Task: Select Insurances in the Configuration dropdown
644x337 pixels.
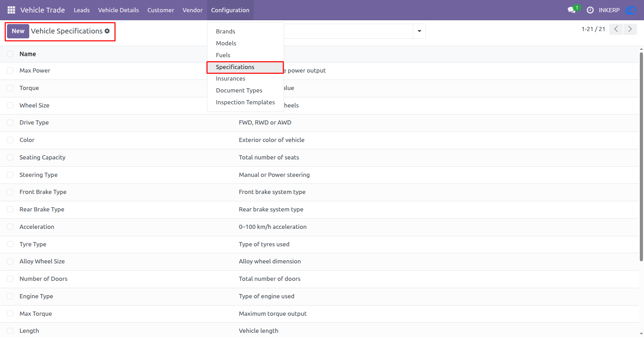Action: pos(245,78)
